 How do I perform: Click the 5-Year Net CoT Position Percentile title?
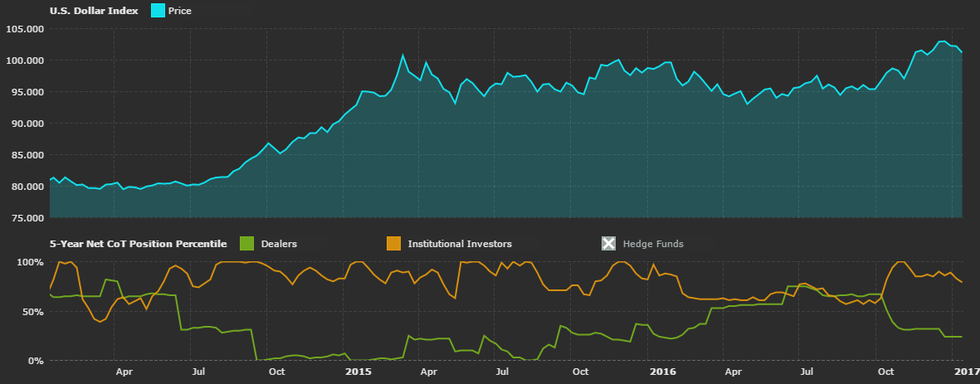pos(138,244)
